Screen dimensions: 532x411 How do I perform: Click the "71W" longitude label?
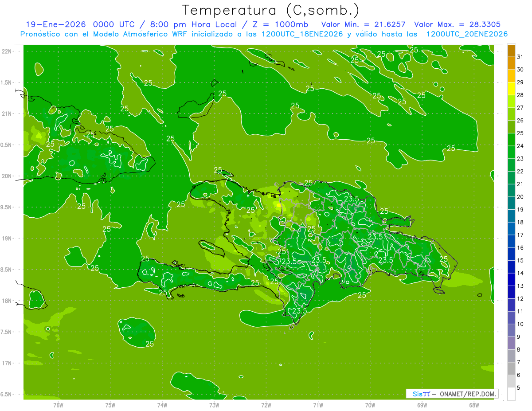(318, 405)
